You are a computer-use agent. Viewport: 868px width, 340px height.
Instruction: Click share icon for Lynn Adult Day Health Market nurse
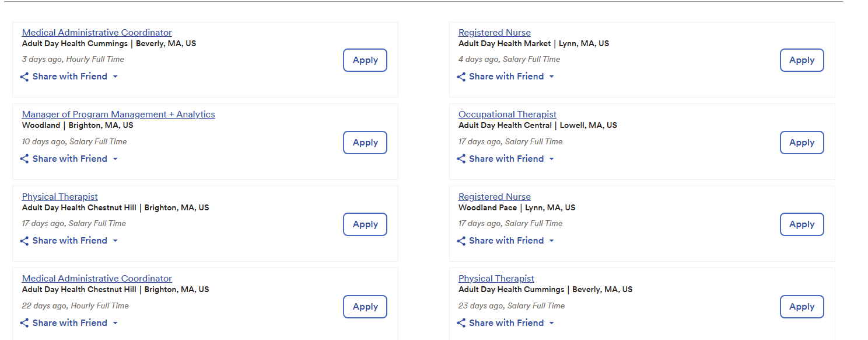pyautogui.click(x=461, y=77)
